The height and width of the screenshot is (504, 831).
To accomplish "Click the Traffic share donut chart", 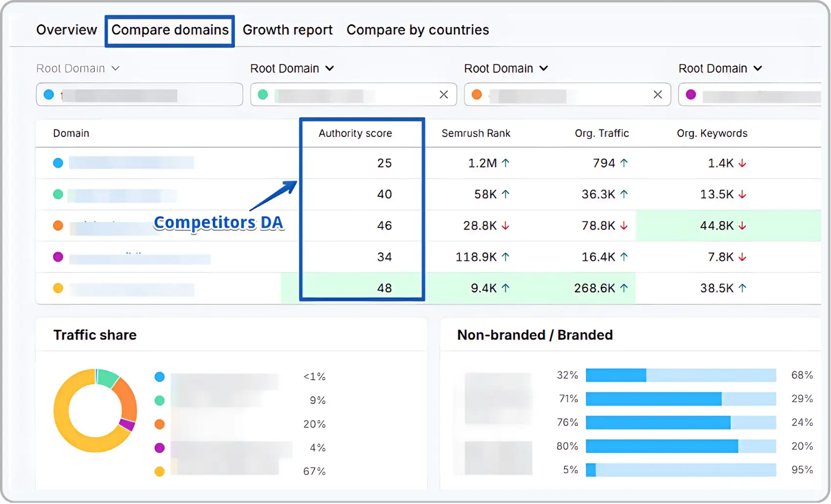I will [95, 411].
